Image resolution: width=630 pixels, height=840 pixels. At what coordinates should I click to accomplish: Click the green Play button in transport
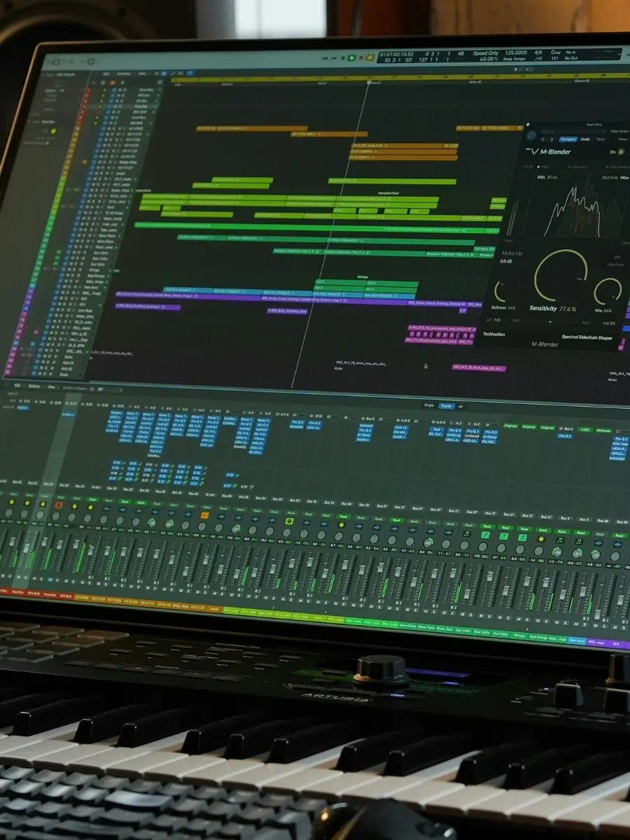pos(351,58)
